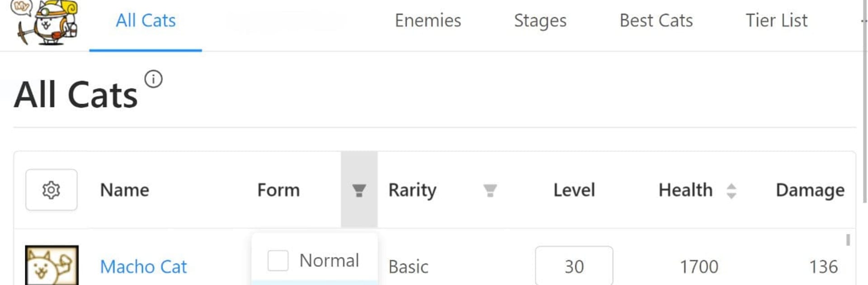This screenshot has width=868, height=285.
Task: Open table settings gear button
Action: [x=51, y=190]
